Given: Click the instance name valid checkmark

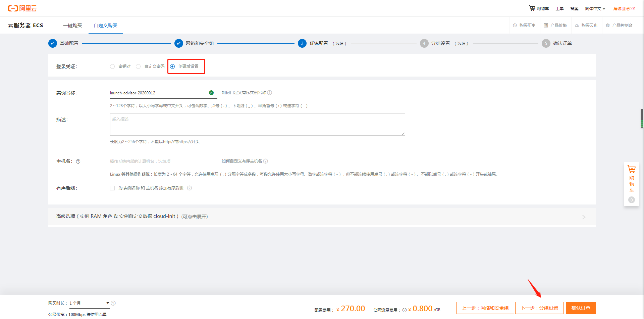Looking at the screenshot, I should (211, 93).
